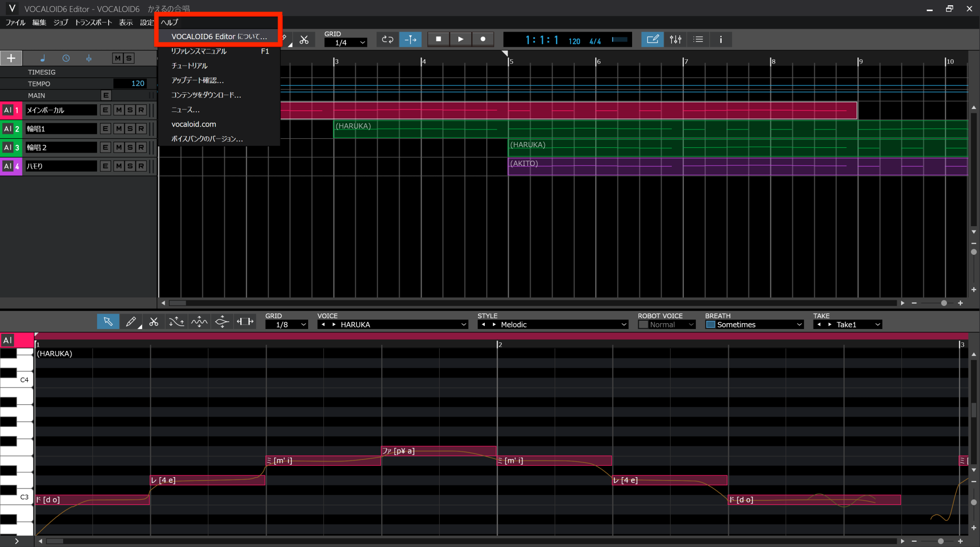The height and width of the screenshot is (547, 980).
Task: Open the 編集 menu
Action: (x=38, y=22)
